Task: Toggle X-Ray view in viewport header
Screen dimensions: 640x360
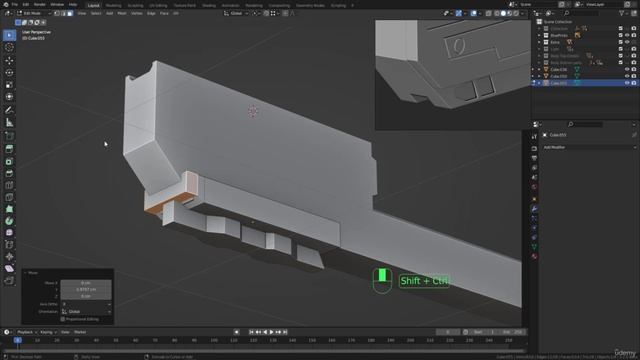Action: [488, 13]
